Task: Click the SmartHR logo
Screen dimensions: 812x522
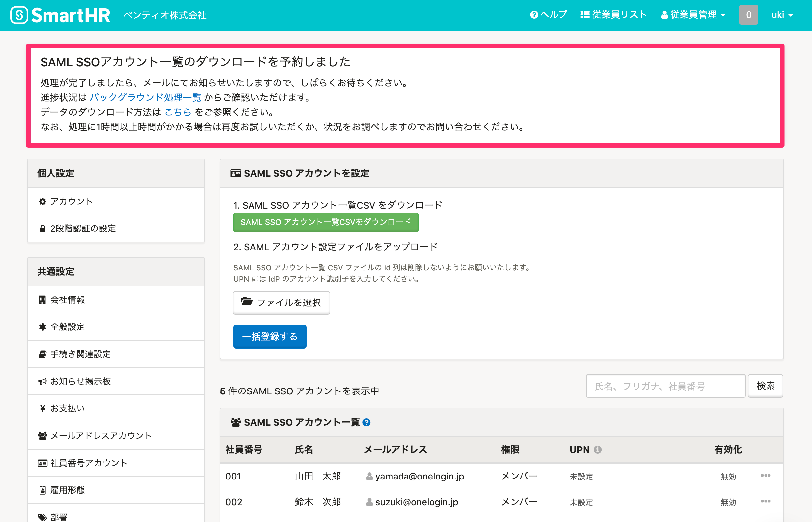Action: 60,15
